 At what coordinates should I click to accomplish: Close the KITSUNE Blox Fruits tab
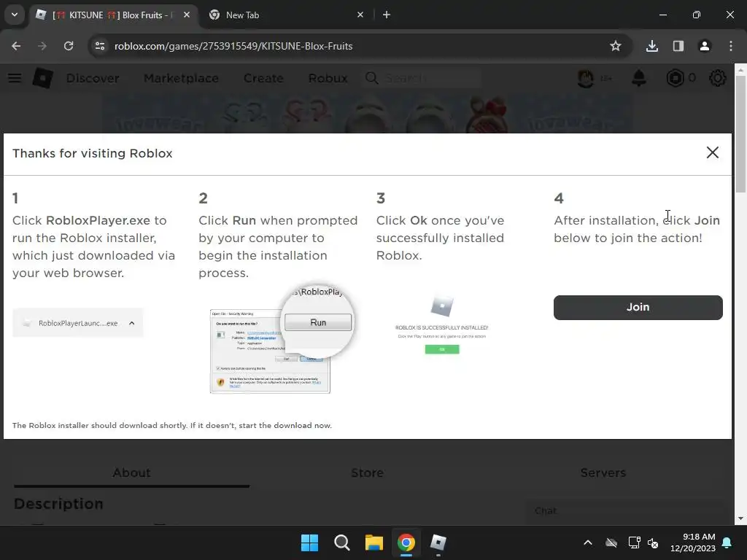click(187, 15)
